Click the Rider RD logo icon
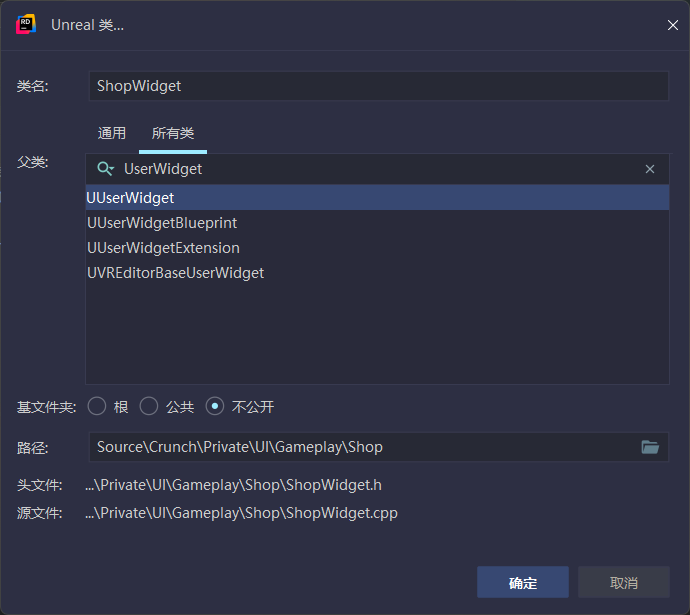 click(x=26, y=24)
